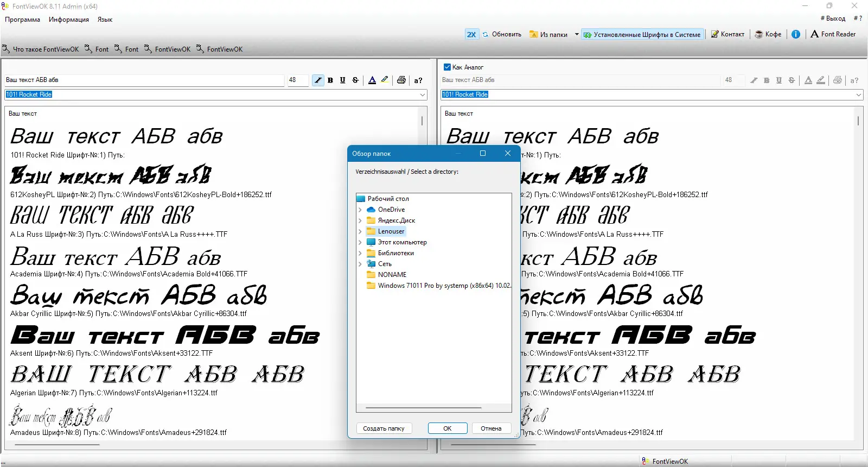Toggle the Как Аналог checkbox
Viewport: 868px width, 467px height.
[448, 67]
